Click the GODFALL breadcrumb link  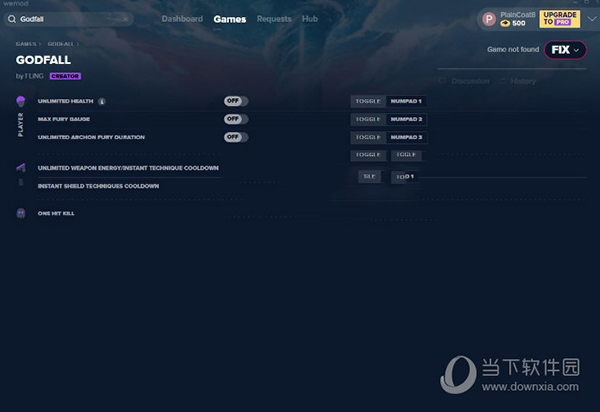(60, 44)
